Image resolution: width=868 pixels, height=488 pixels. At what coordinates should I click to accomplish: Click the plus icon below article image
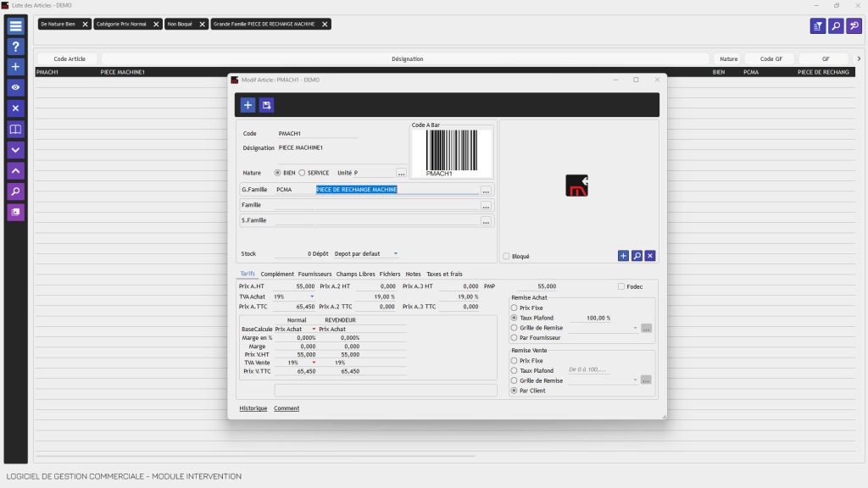(623, 256)
